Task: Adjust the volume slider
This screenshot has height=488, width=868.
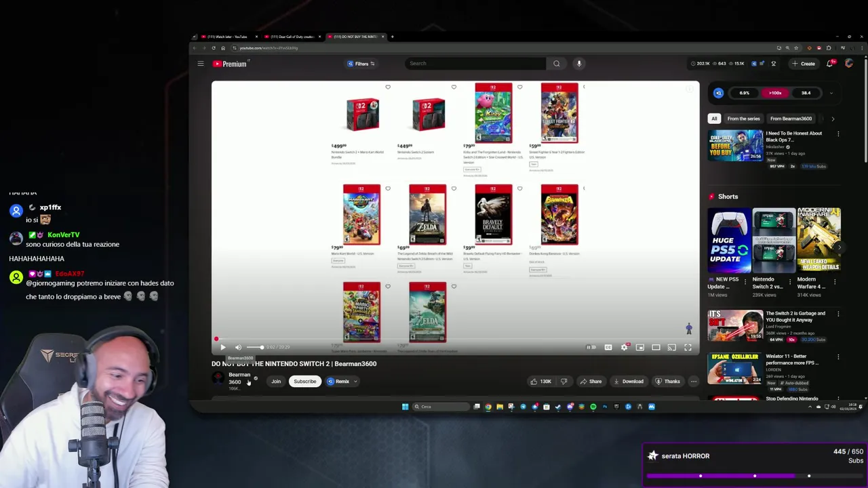Action: pos(255,347)
